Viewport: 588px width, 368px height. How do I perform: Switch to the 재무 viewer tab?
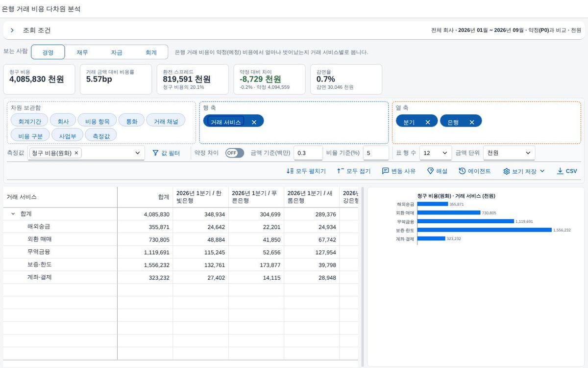[x=82, y=53]
